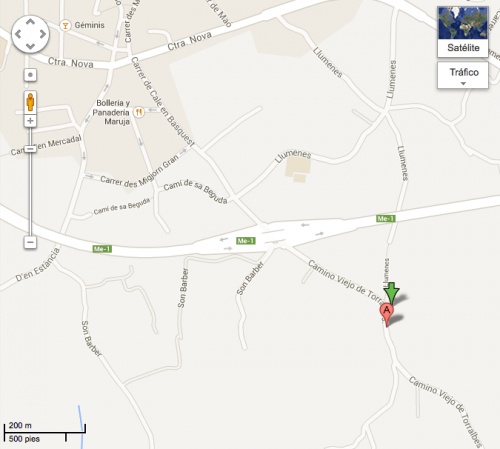The height and width of the screenshot is (449, 500).
Task: Click the my-location circle button
Action: click(x=30, y=75)
